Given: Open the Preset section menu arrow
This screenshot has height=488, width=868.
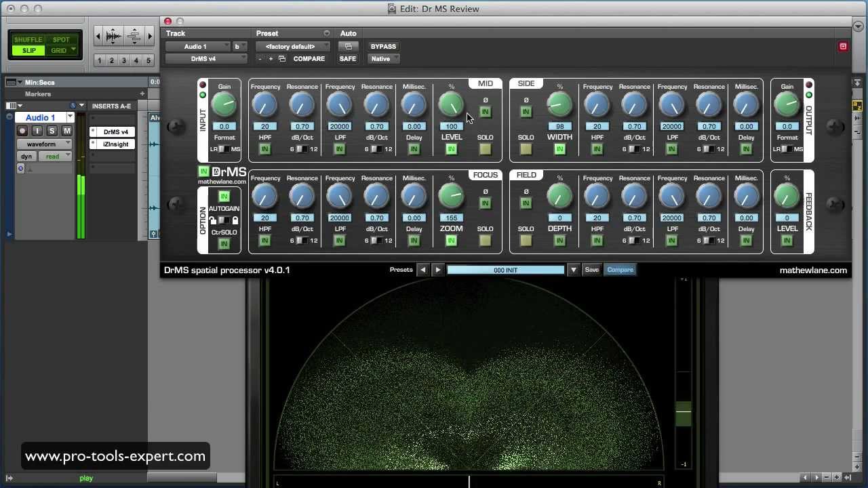Looking at the screenshot, I should click(327, 33).
